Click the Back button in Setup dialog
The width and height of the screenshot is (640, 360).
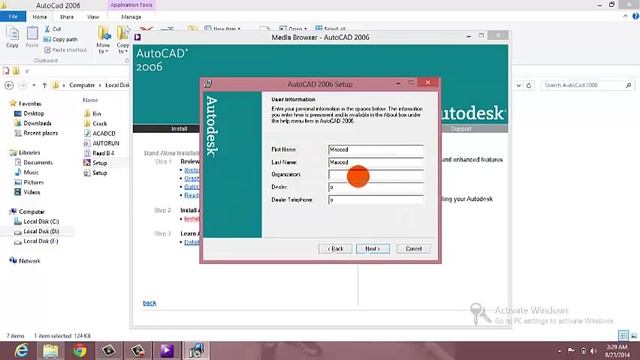click(335, 249)
